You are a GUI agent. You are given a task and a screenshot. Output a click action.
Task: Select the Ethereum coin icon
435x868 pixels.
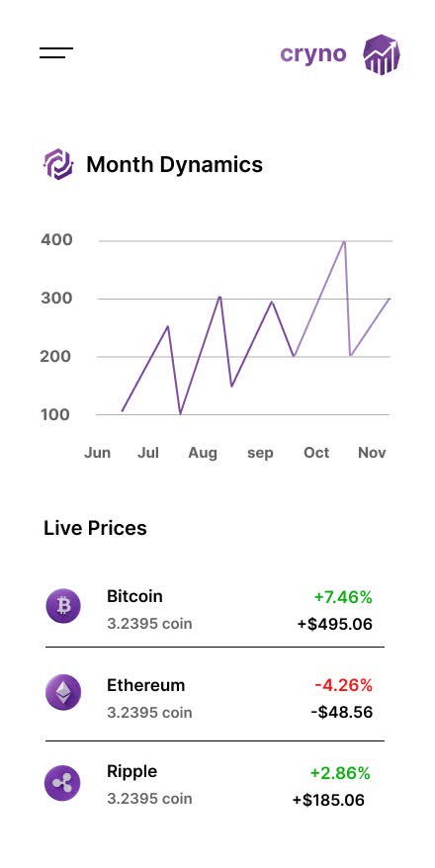point(63,692)
